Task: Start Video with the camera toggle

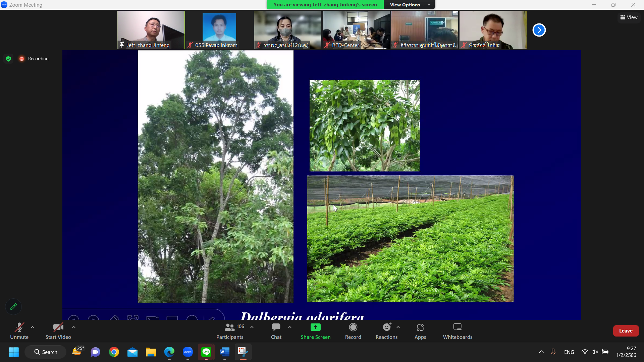Action: coord(58,330)
